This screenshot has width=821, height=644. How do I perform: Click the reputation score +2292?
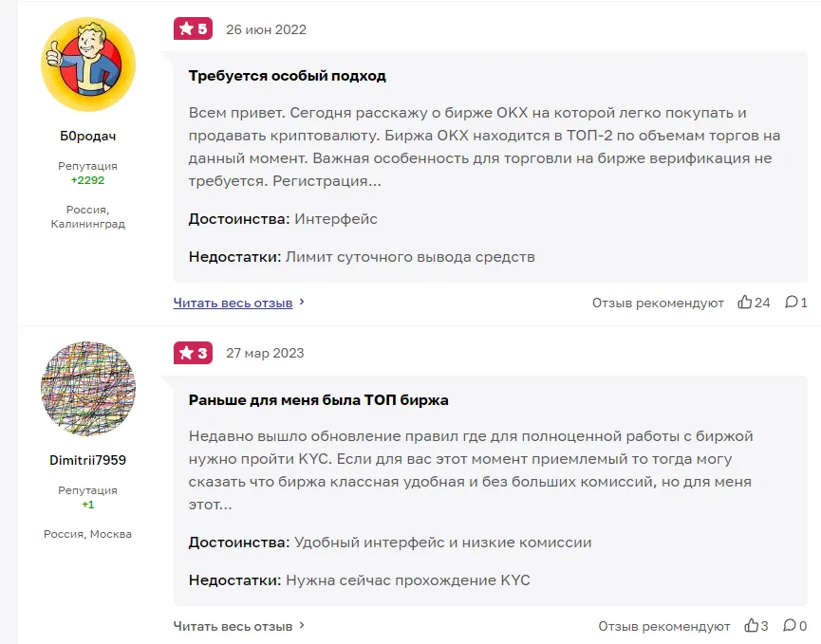click(87, 177)
